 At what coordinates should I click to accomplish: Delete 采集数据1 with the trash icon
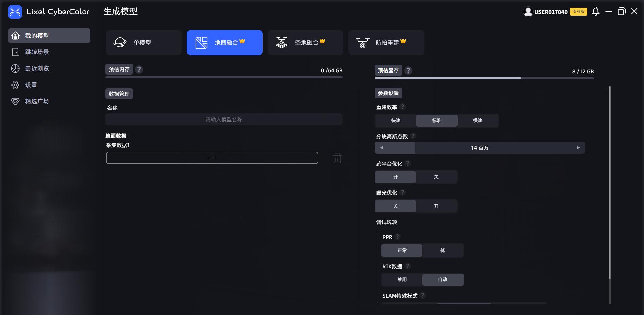click(x=337, y=158)
